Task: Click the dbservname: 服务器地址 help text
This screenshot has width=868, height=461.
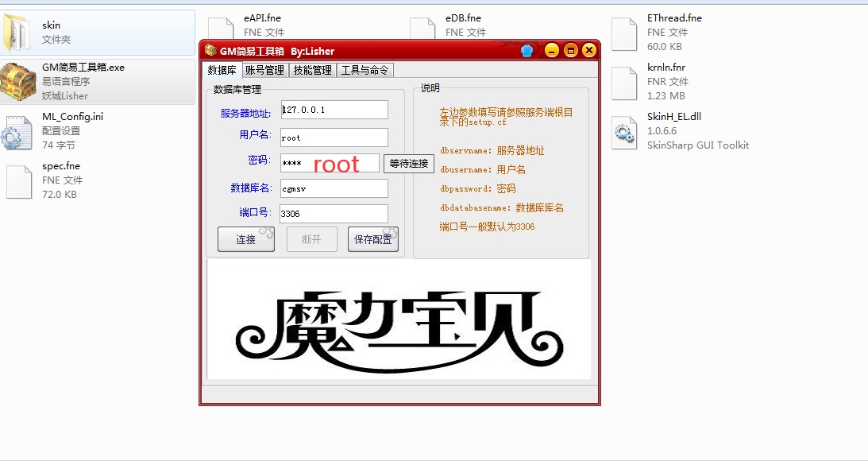Action: tap(492, 151)
